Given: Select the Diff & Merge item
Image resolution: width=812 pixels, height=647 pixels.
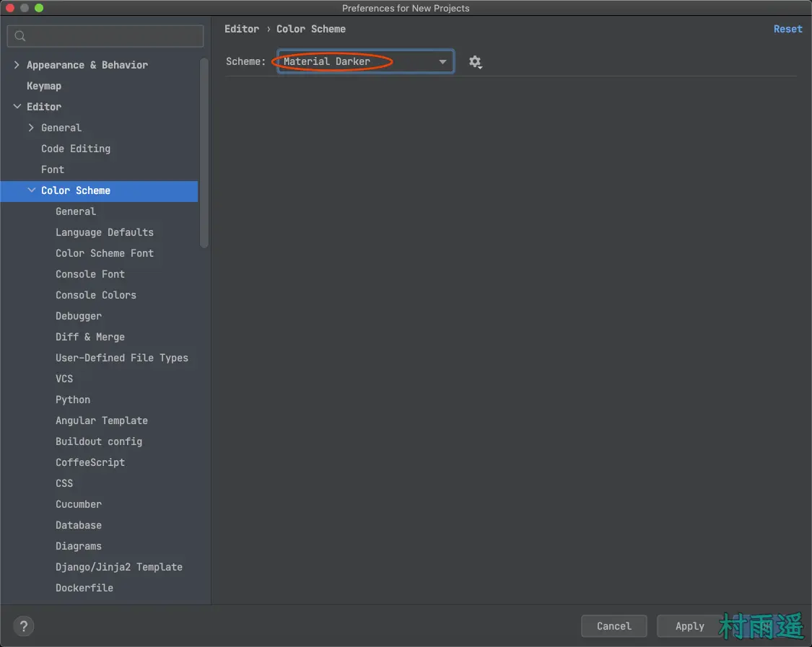Looking at the screenshot, I should tap(90, 337).
